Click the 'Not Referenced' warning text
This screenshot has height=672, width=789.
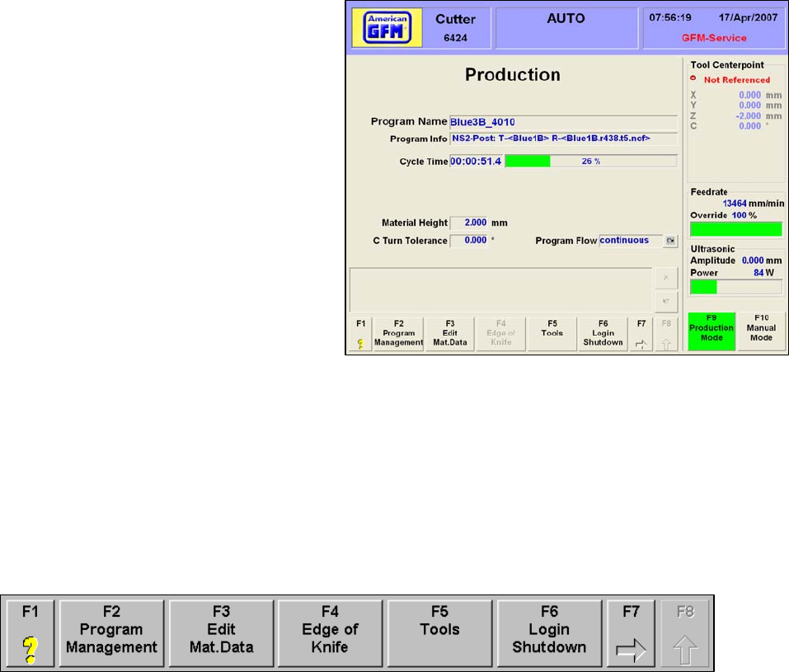[x=737, y=80]
